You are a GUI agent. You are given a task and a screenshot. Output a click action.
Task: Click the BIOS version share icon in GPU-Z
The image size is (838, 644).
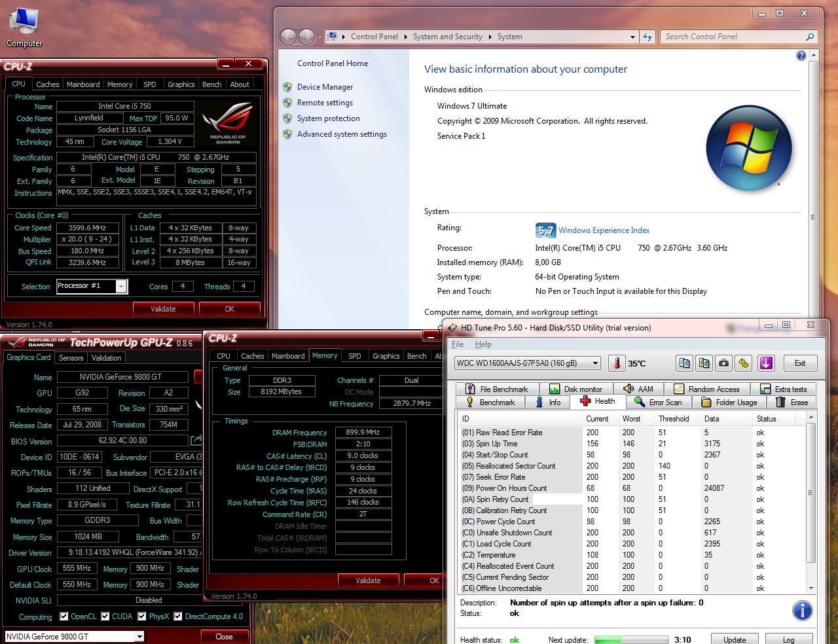(196, 440)
